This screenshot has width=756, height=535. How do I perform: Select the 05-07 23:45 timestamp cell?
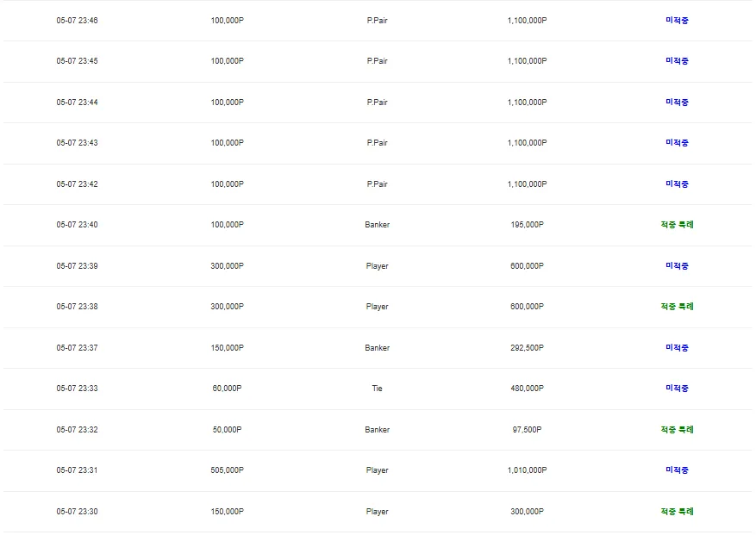[x=77, y=61]
